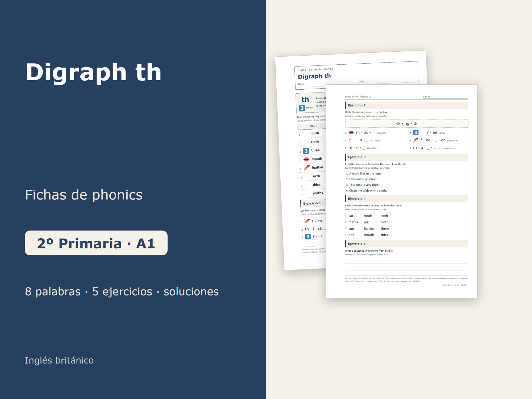The height and width of the screenshot is (399, 532).
Task: Click the blue 3 icon beside 'three' in Word list
Action: click(x=306, y=151)
